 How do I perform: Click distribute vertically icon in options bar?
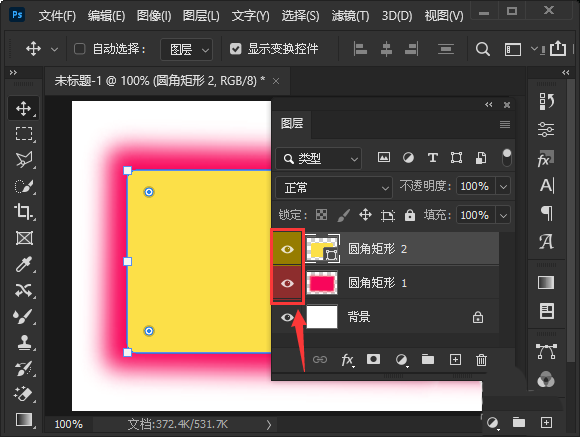[446, 48]
